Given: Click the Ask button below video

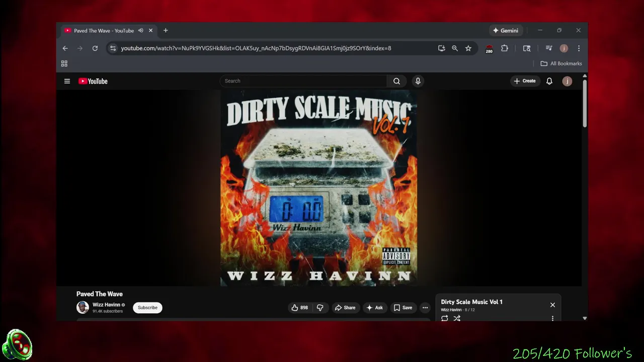Looking at the screenshot, I should point(375,308).
